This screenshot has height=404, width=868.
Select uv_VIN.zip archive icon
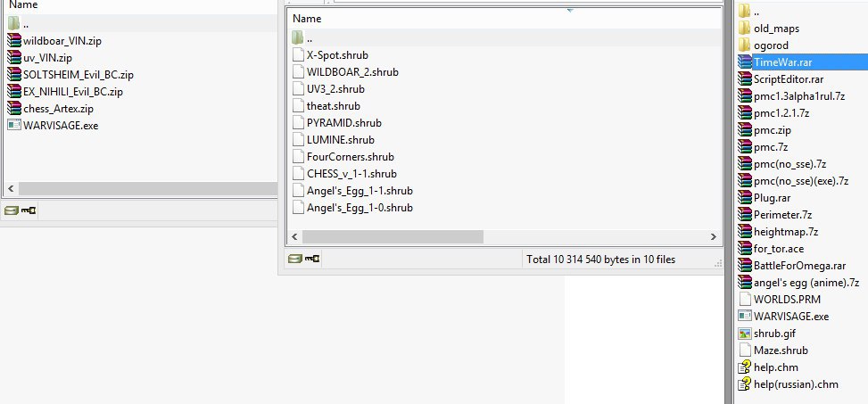pos(14,58)
